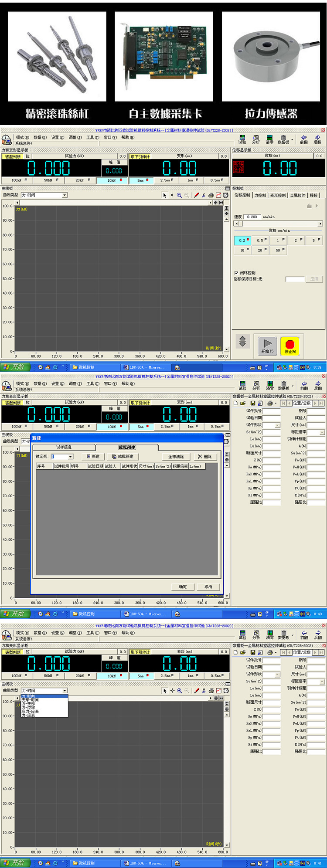Select the red pen tool in the 8:39 window
Image resolution: width=327 pixels, height=868 pixels.
[x=196, y=195]
